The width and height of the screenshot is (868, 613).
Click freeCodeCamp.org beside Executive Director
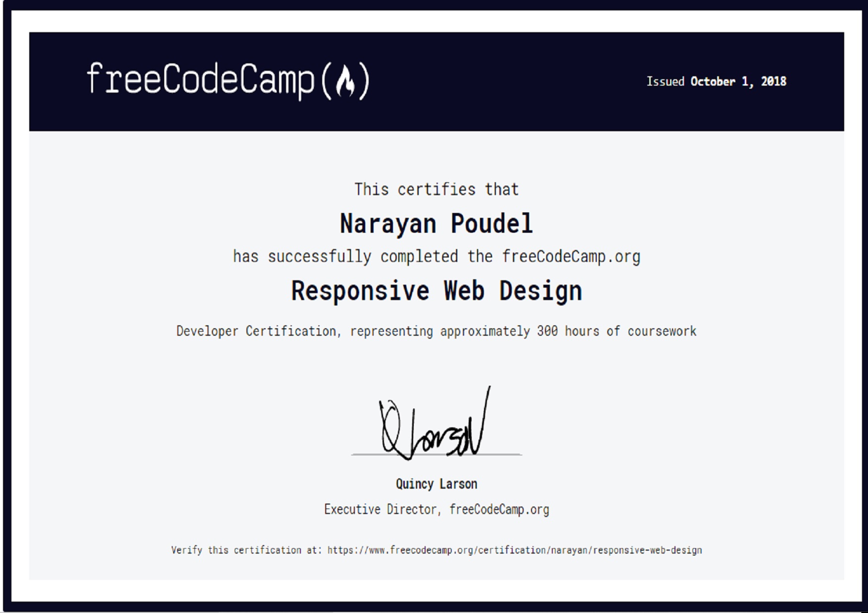coord(499,510)
